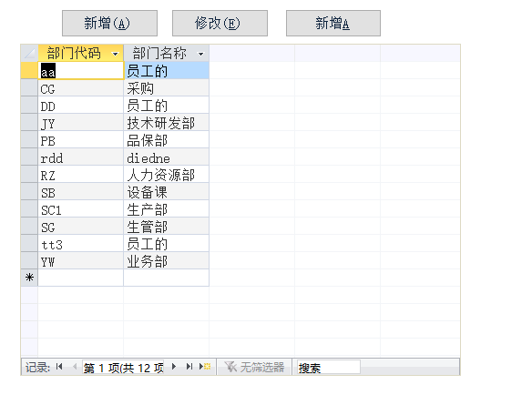Jump to last record icon

pos(189,367)
